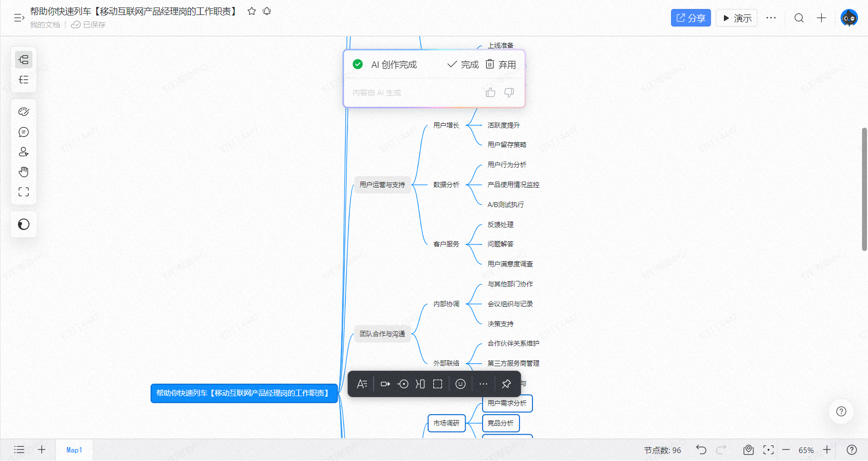The image size is (868, 461).
Task: Click the 用户需求分析 node
Action: [x=507, y=403]
